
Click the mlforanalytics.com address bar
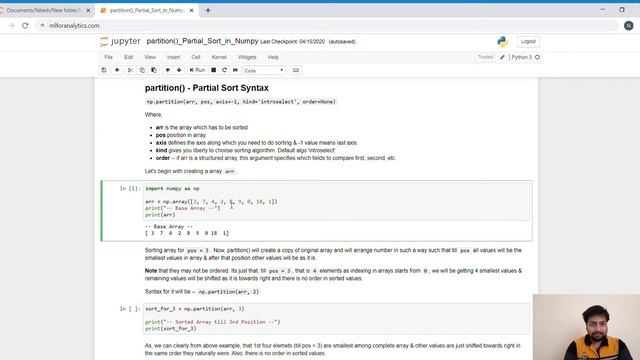point(327,25)
